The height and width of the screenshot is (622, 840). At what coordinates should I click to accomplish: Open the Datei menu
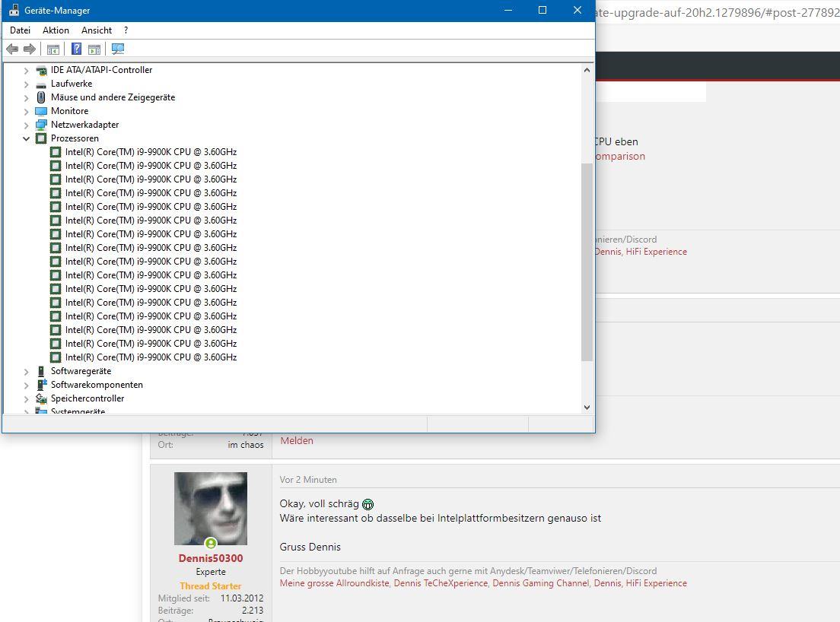[x=21, y=30]
